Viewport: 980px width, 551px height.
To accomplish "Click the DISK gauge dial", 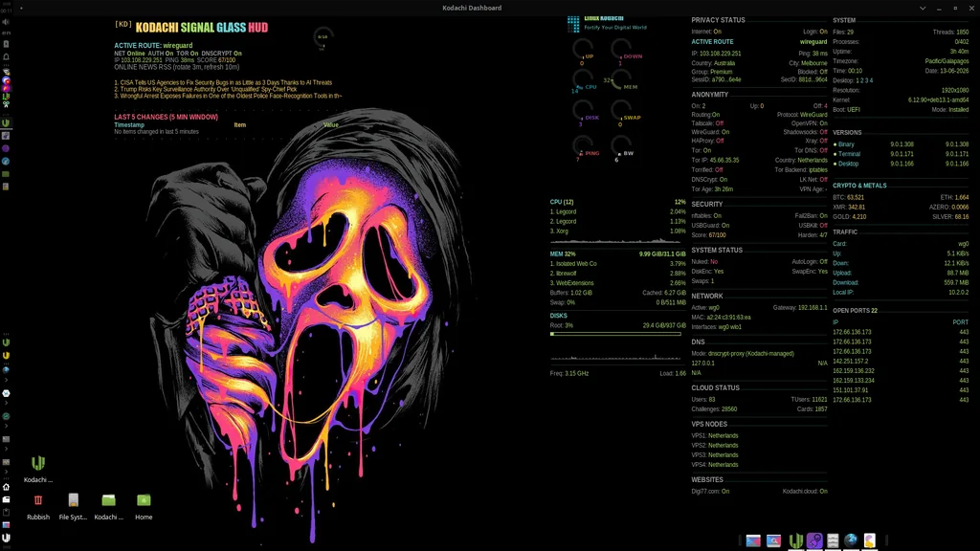I will click(x=583, y=110).
